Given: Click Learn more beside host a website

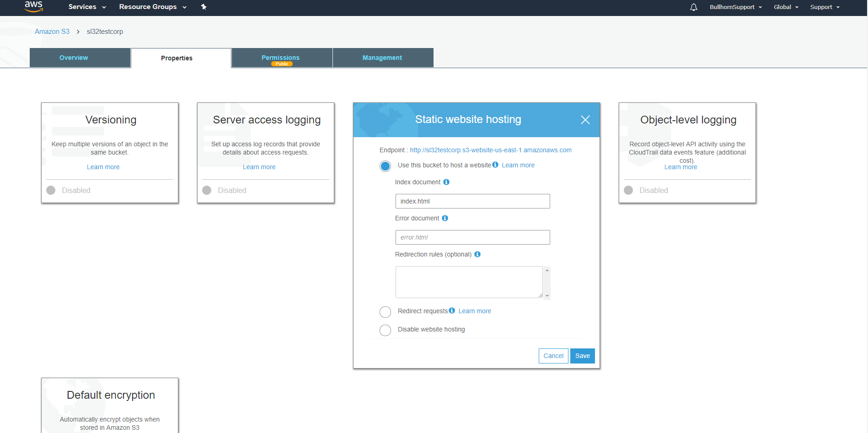Looking at the screenshot, I should [518, 165].
